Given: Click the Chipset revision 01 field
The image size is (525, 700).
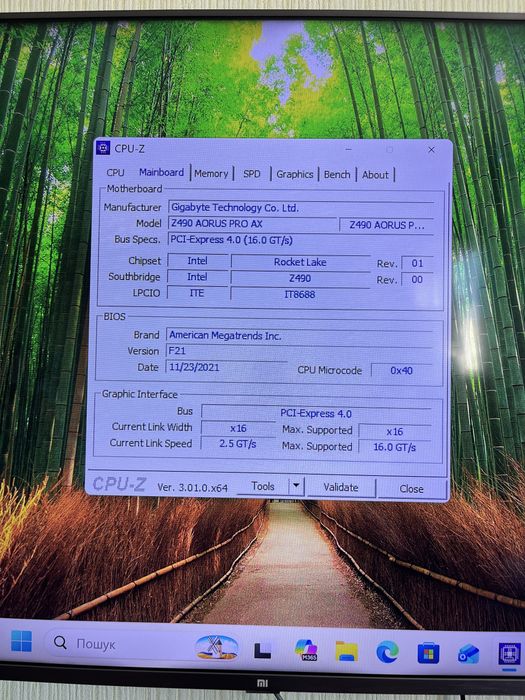Looking at the screenshot, I should click(417, 263).
